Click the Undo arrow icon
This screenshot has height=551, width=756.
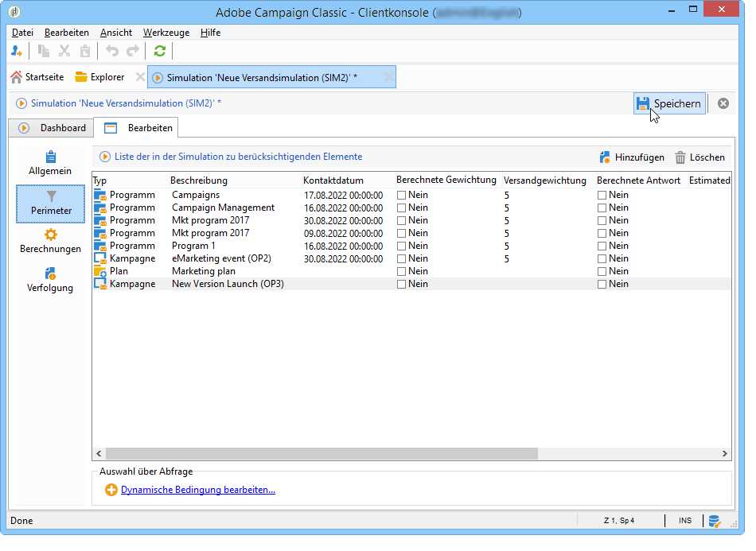coord(112,51)
